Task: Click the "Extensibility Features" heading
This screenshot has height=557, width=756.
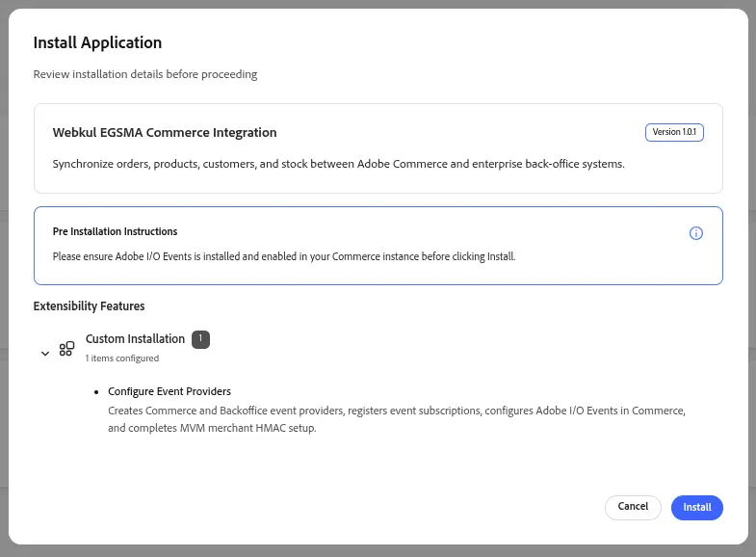Action: pyautogui.click(x=89, y=306)
